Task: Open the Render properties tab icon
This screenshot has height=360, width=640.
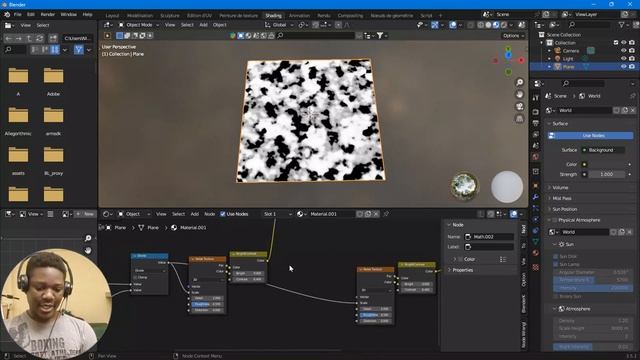Action: pos(536,112)
